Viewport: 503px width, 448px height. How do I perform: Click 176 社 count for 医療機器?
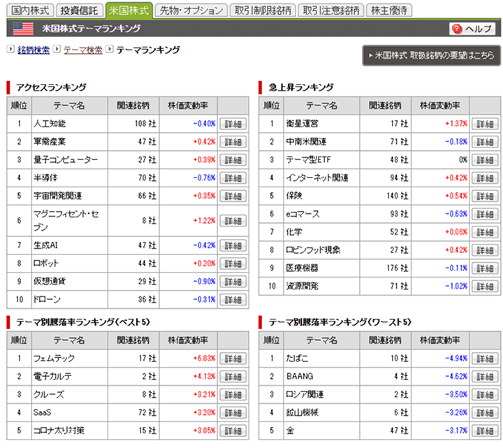pos(398,268)
